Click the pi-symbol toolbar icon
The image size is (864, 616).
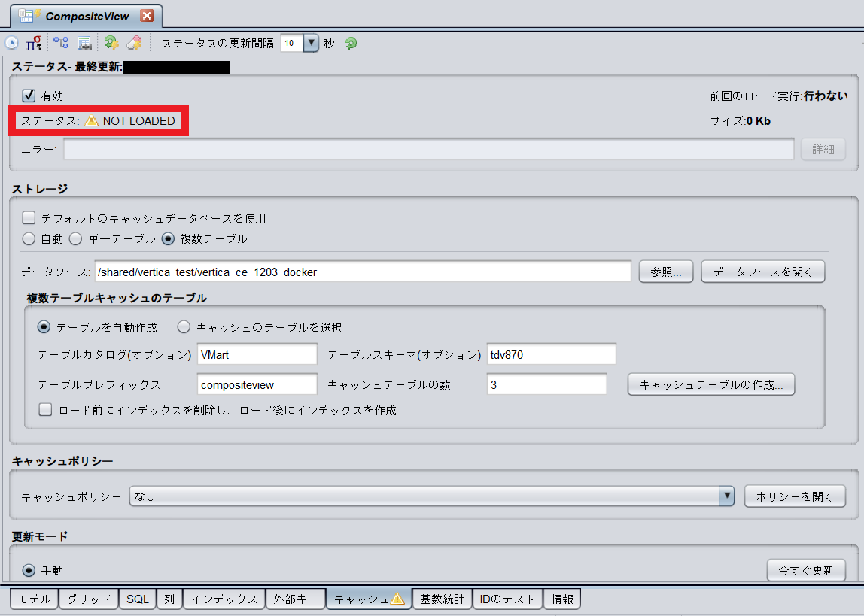click(34, 42)
